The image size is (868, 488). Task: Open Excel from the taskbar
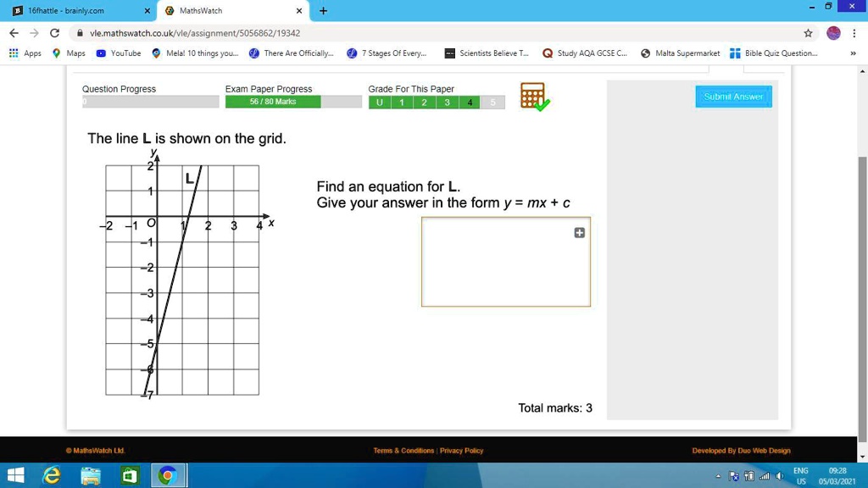click(129, 475)
